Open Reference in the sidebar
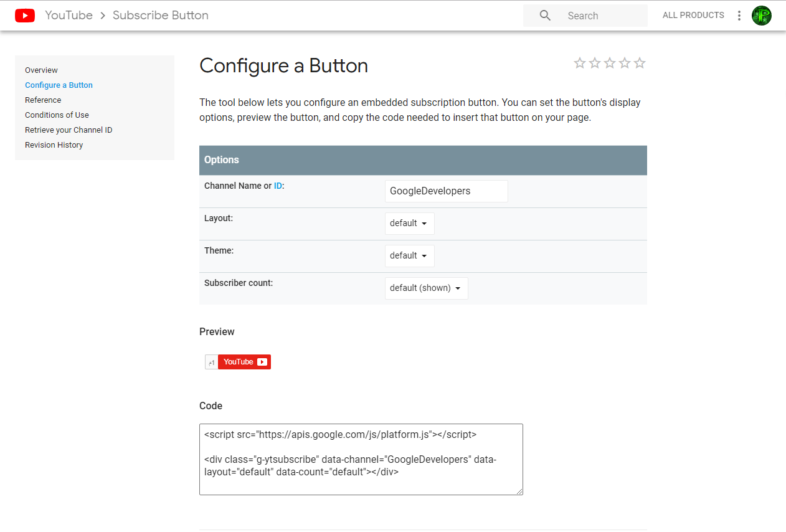The image size is (786, 532). pyautogui.click(x=43, y=100)
